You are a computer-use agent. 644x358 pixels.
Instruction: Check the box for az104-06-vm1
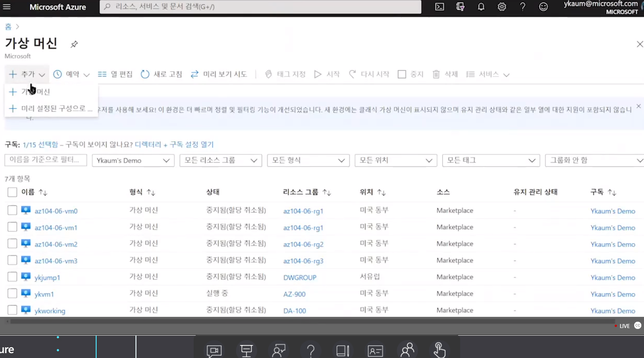[x=13, y=227]
